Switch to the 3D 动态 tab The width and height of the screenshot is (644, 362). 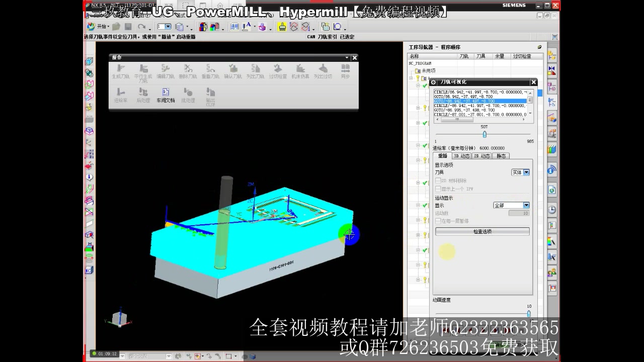461,156
